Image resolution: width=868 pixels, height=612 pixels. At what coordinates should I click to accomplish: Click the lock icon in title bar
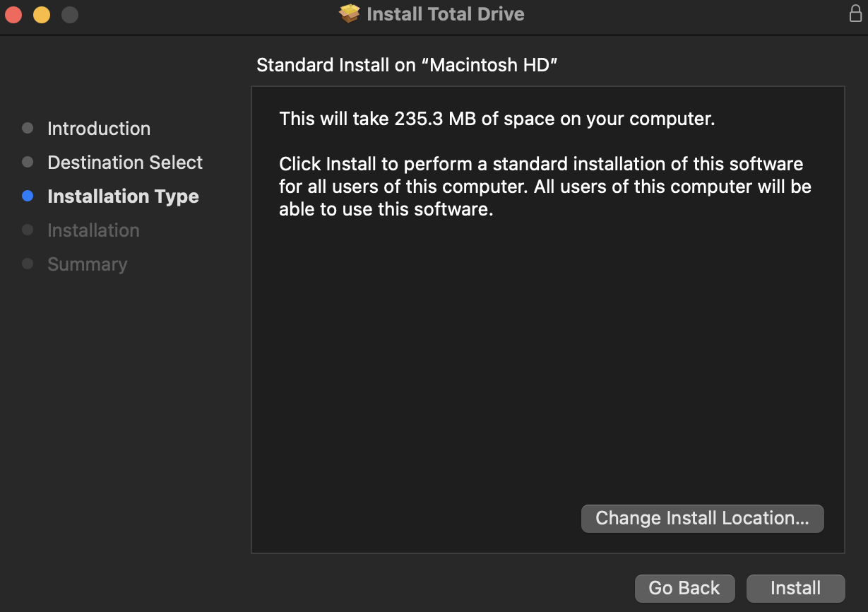coord(855,14)
